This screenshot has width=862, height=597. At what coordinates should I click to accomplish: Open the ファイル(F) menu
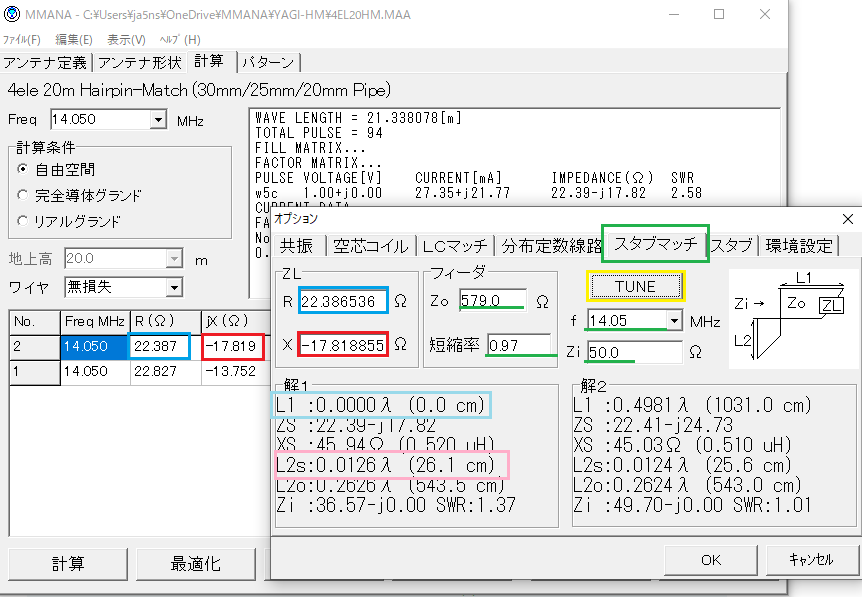(22, 39)
